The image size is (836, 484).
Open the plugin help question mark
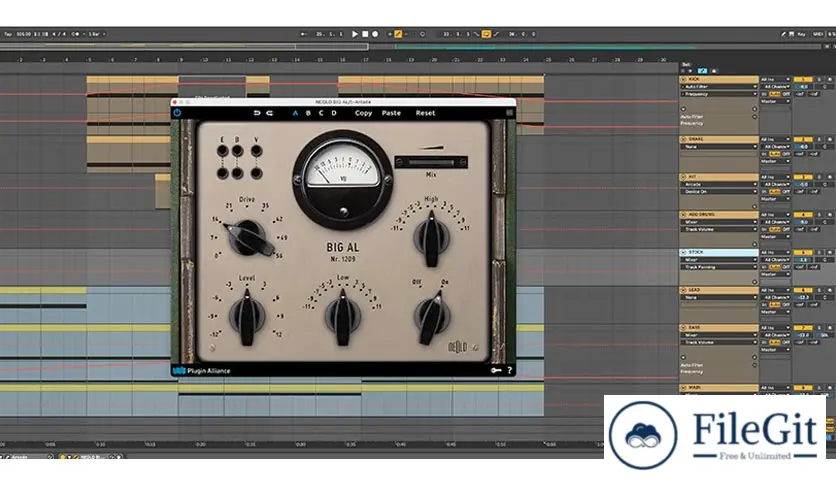click(x=509, y=370)
